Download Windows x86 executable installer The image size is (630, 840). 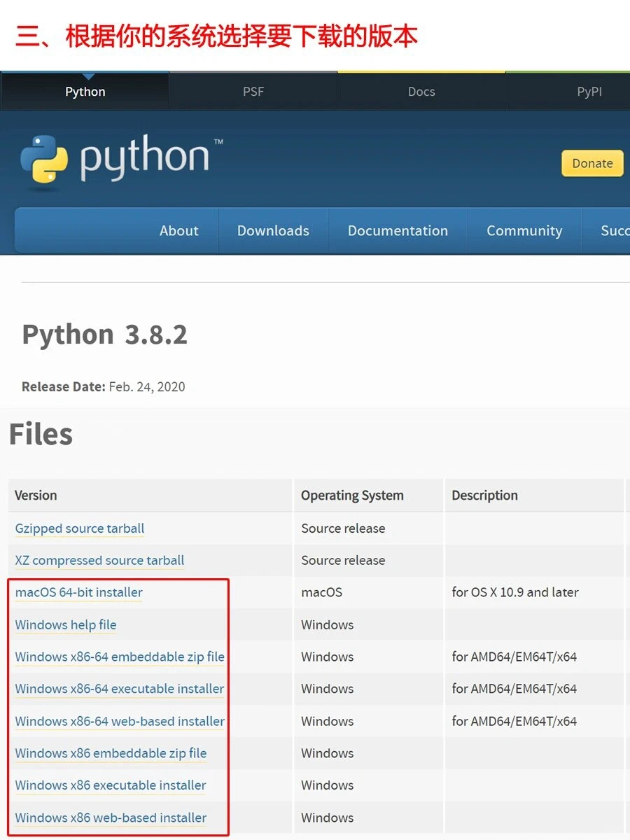click(x=109, y=786)
